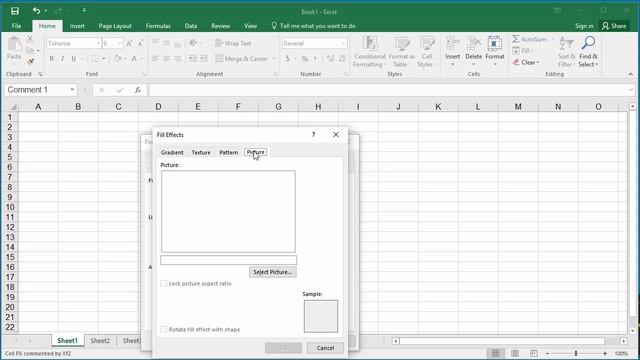Viewport: 640px width, 360px height.
Task: Open Cell Styles gallery
Action: (x=427, y=52)
